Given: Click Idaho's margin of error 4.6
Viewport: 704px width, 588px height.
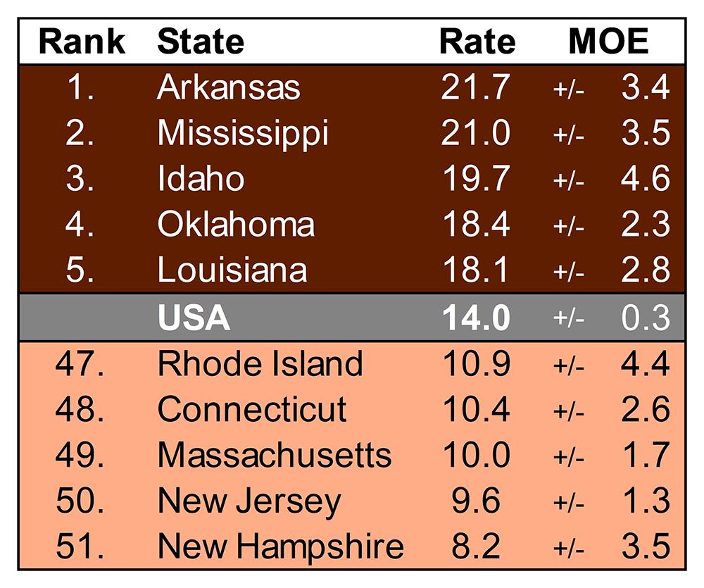Looking at the screenshot, I should tap(645, 180).
